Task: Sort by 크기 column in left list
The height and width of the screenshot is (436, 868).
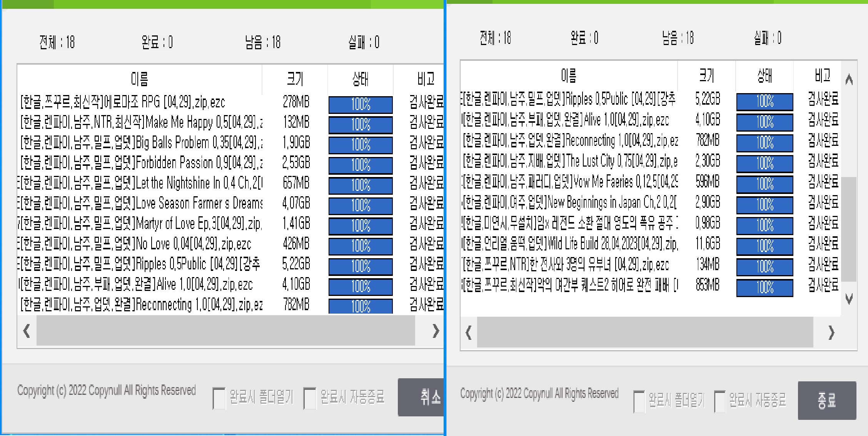Action: [295, 79]
